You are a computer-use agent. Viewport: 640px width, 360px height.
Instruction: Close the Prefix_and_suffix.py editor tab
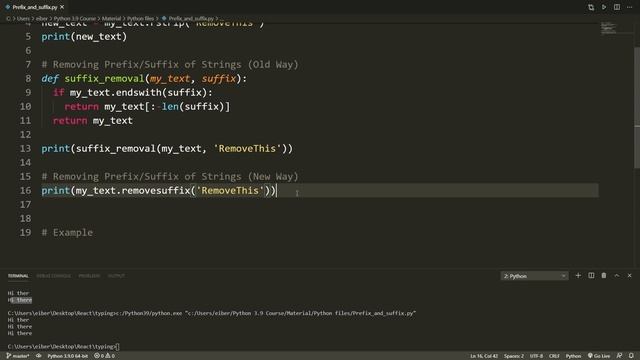coord(62,7)
